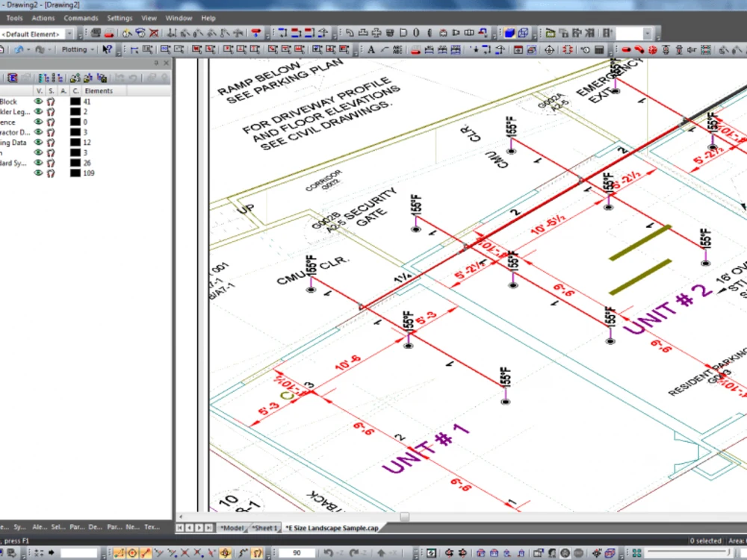This screenshot has width=747, height=560.
Task: Open the Default Element dropdown
Action: pos(69,33)
